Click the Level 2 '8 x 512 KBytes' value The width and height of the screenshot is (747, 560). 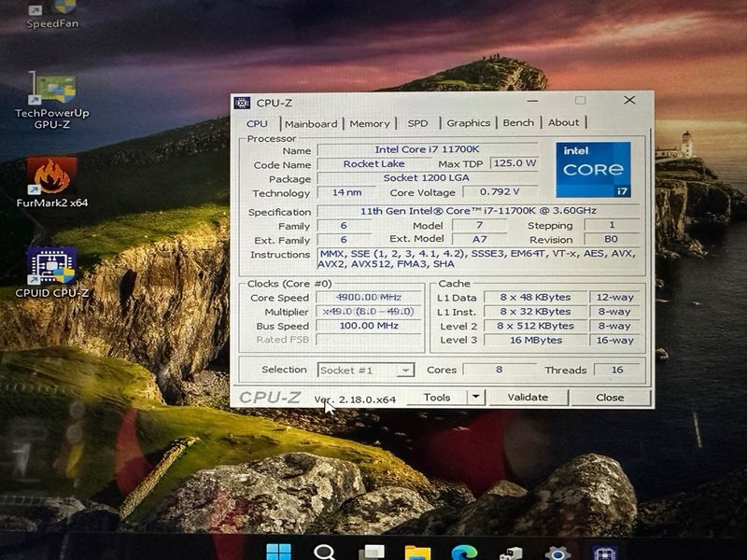pyautogui.click(x=535, y=326)
